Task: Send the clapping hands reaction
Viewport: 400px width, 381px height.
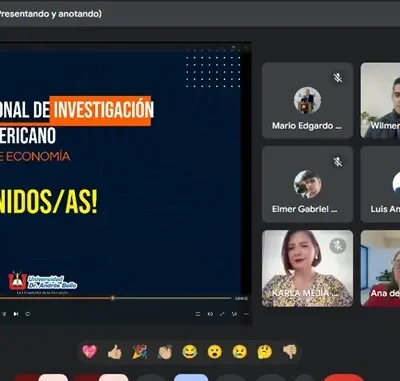Action: click(165, 352)
